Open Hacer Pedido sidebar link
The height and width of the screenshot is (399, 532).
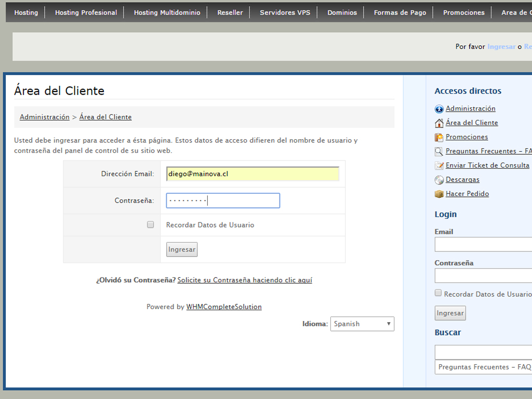tap(467, 194)
